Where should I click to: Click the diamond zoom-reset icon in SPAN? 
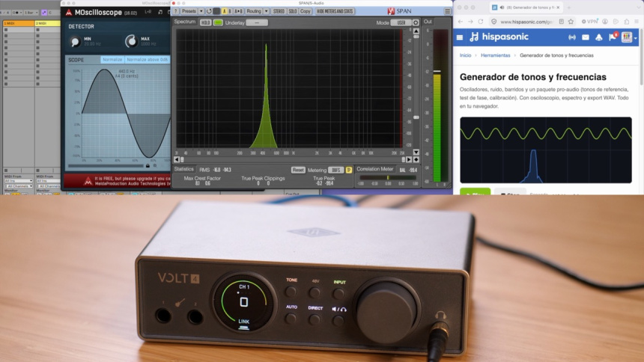tap(416, 159)
